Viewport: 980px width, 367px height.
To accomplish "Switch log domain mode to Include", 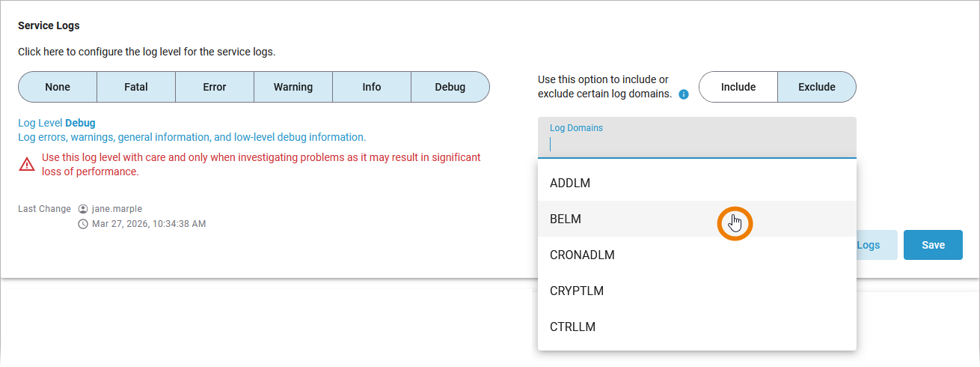I will click(x=738, y=87).
